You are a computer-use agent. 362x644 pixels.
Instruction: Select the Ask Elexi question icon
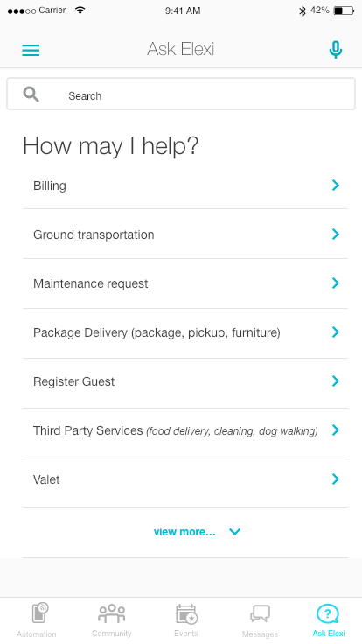coord(328,614)
